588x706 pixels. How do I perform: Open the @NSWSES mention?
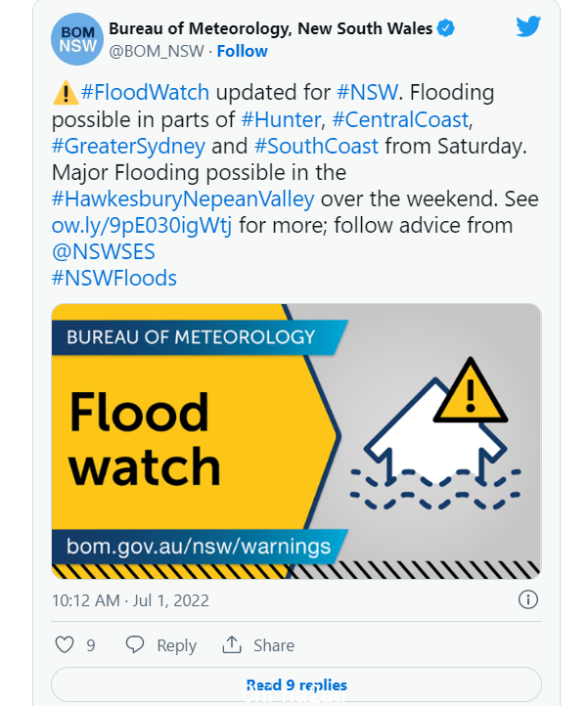coord(103,251)
